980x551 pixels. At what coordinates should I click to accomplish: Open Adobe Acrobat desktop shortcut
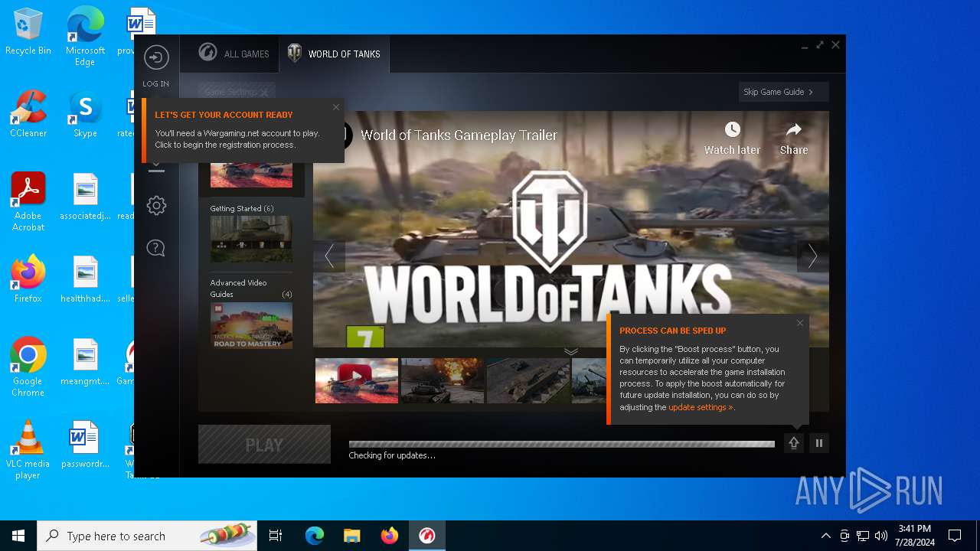(x=28, y=201)
